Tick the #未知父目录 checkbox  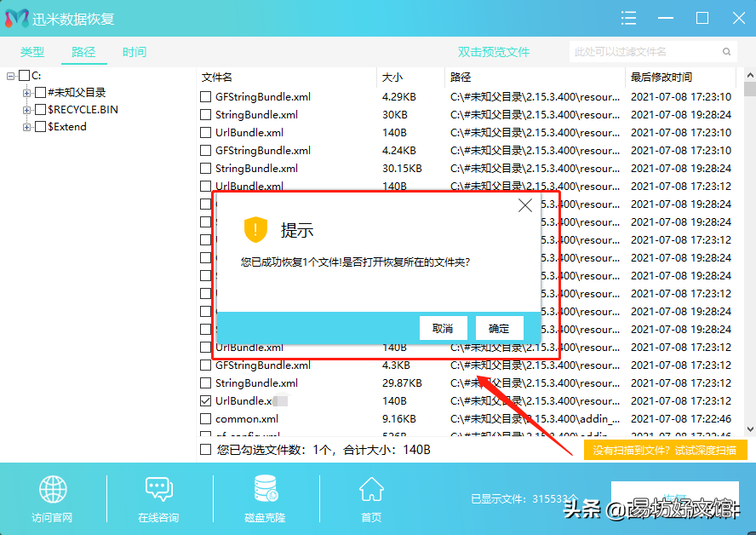[x=41, y=92]
